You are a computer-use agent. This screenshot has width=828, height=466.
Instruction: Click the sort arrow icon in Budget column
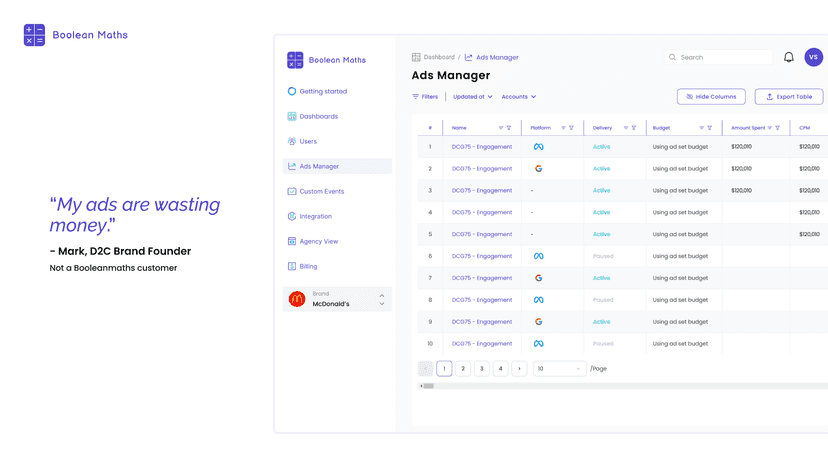701,128
